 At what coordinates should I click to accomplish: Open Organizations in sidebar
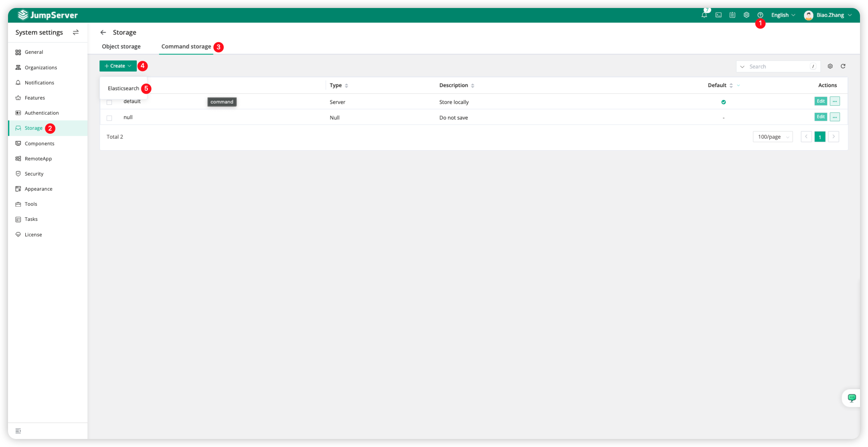pos(48,68)
